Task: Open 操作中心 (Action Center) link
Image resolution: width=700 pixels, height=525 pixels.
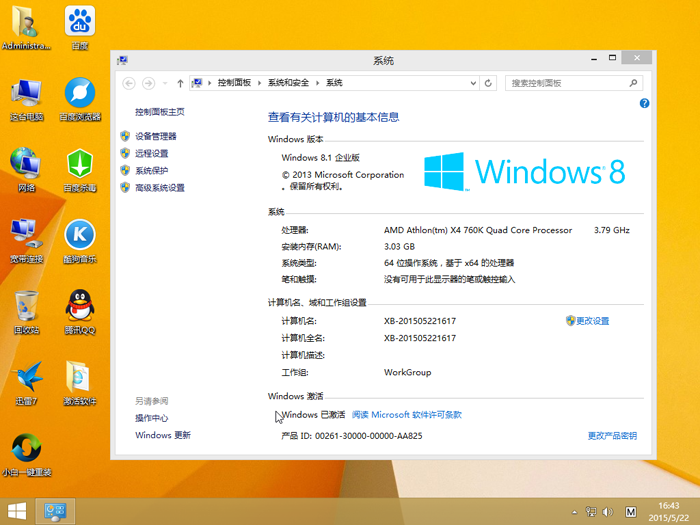Action: tap(152, 418)
